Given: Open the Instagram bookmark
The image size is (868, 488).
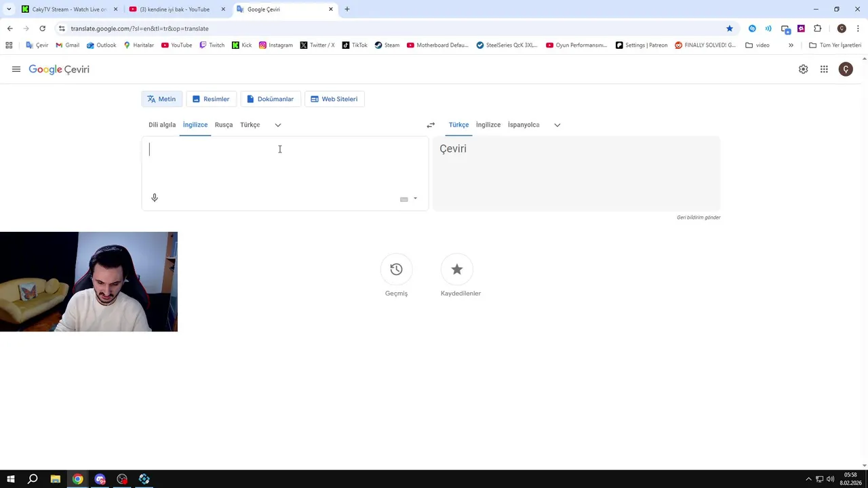Looking at the screenshot, I should tap(276, 45).
